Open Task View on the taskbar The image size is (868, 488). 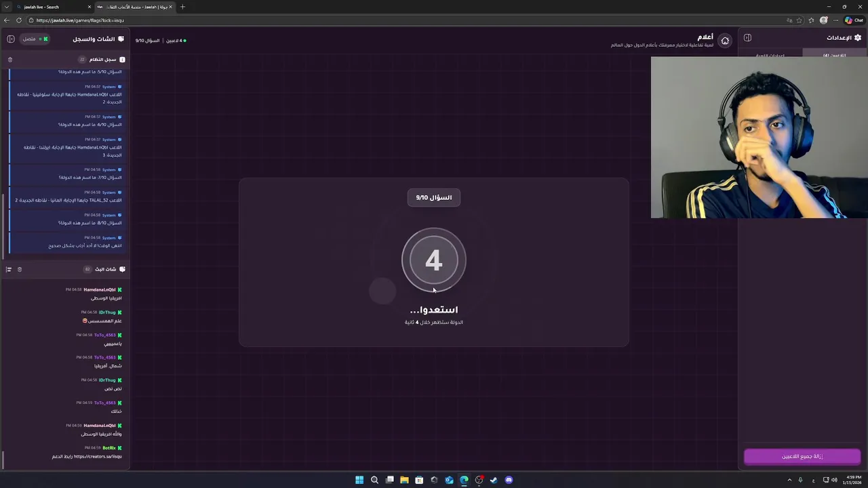click(389, 480)
